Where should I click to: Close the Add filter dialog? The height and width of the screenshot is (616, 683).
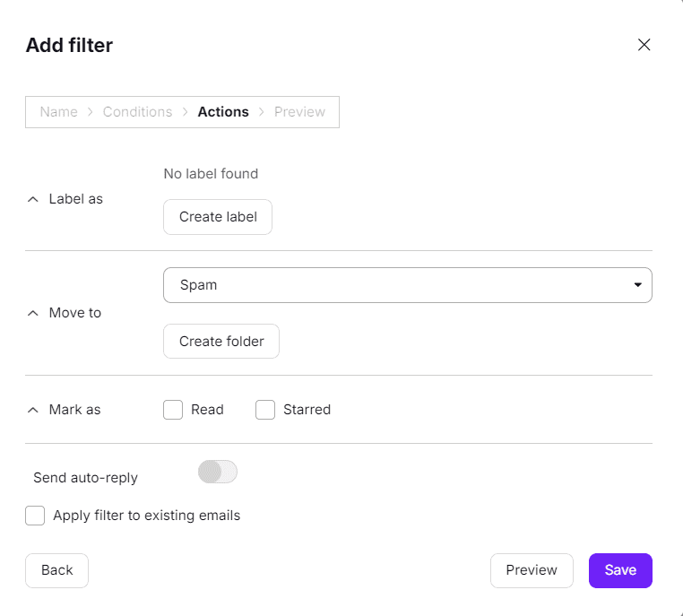click(644, 45)
